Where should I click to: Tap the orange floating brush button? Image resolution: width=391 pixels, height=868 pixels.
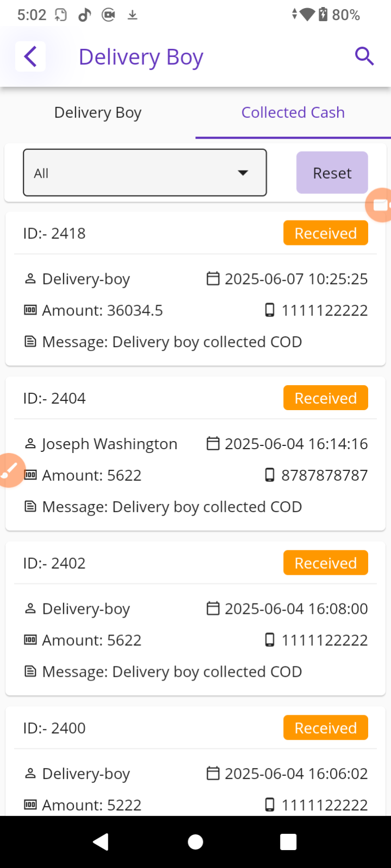(10, 470)
